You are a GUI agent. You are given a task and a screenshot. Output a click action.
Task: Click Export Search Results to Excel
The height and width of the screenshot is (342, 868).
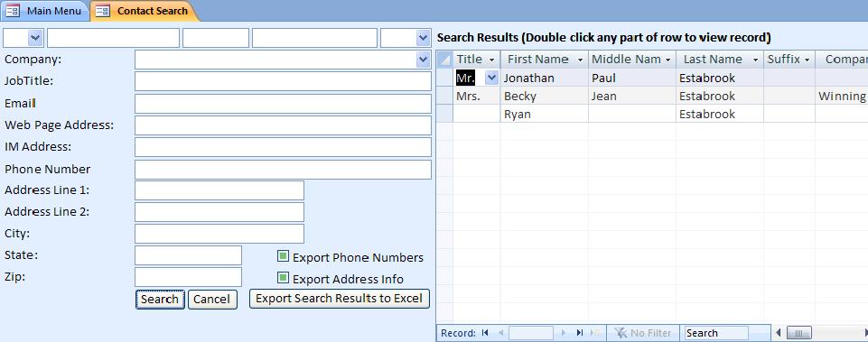(340, 299)
